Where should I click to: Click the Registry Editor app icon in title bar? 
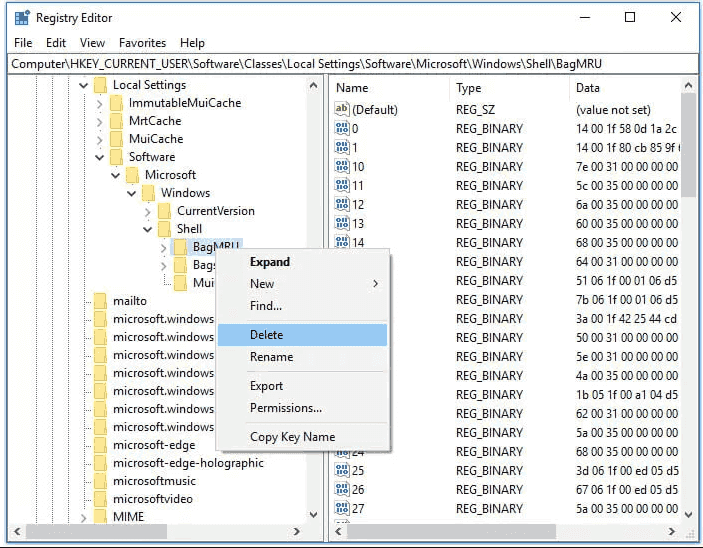pos(22,18)
